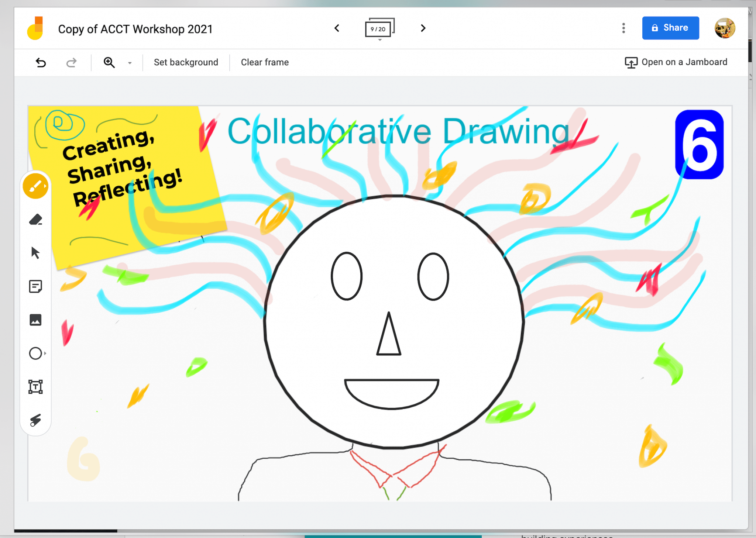Viewport: 756px width, 538px height.
Task: Choose the Select arrow tool
Action: tap(35, 253)
